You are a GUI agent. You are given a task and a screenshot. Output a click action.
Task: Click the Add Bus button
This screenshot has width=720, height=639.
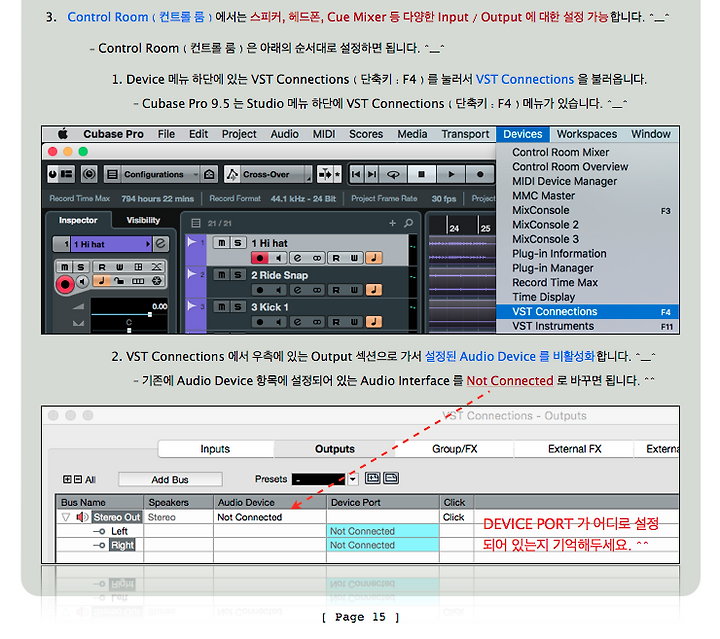[x=170, y=479]
